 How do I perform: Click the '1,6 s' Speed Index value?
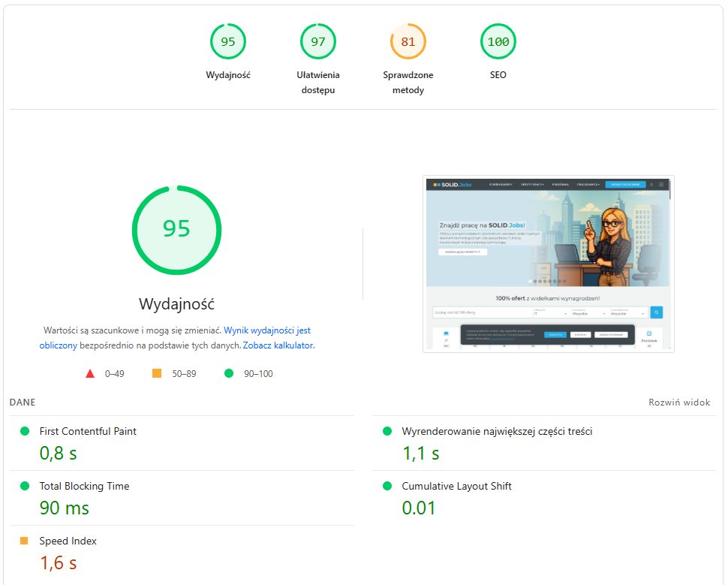point(58,562)
